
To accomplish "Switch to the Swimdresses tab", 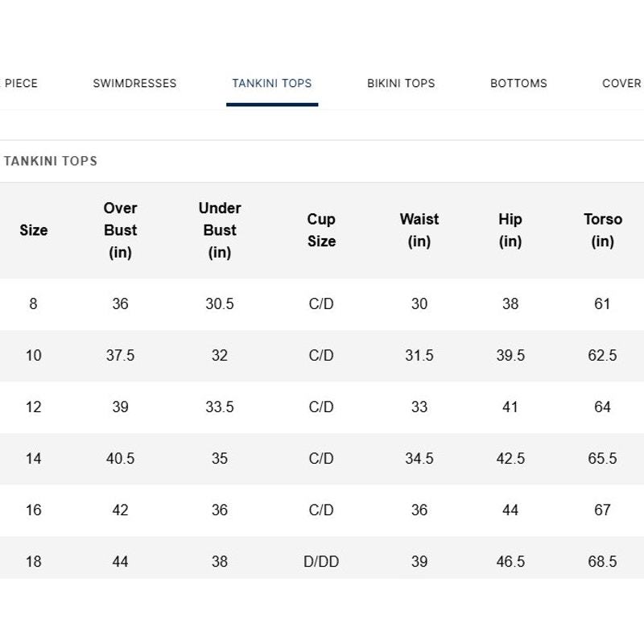I will [134, 84].
